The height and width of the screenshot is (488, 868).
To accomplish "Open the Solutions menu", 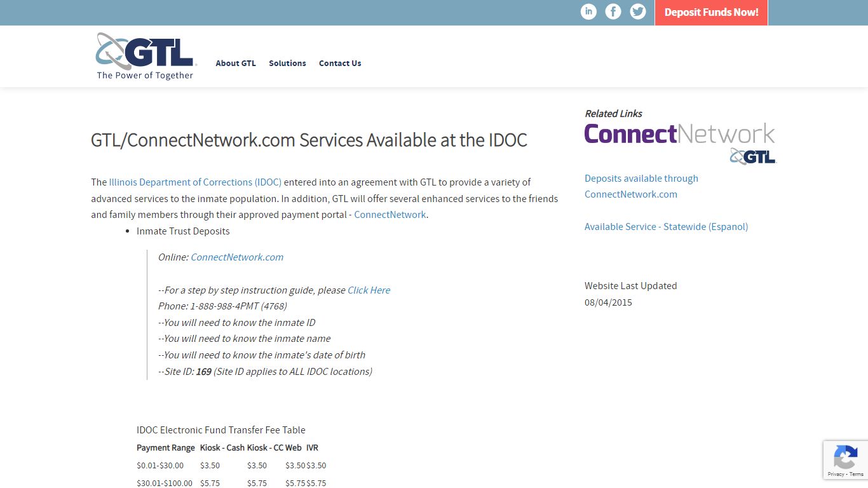I will pos(287,63).
